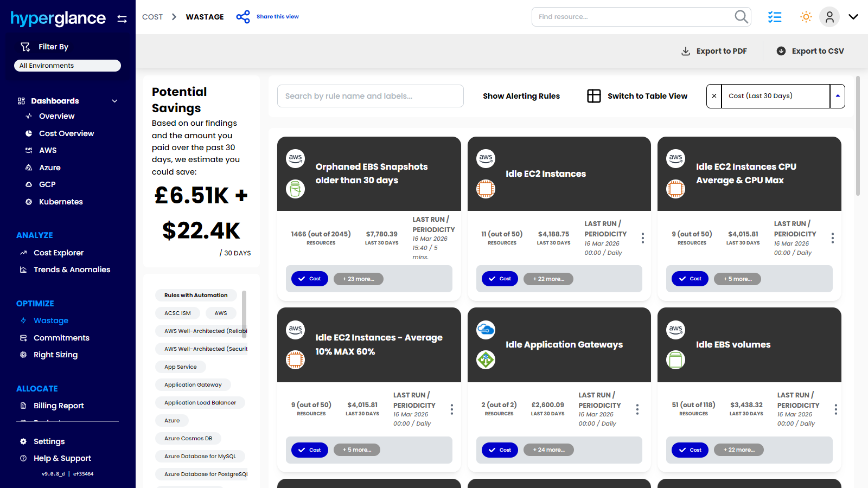Click the Cost tag on Idle EBS volumes card
The width and height of the screenshot is (868, 488).
pos(690,450)
